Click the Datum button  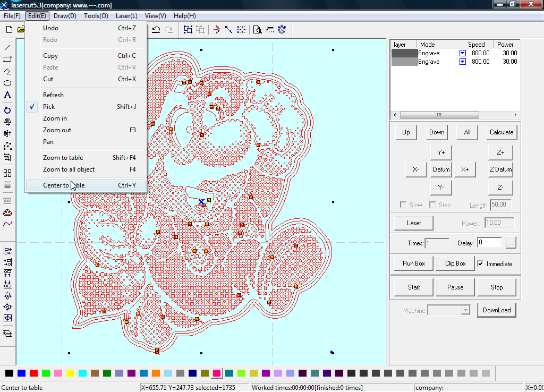point(441,169)
